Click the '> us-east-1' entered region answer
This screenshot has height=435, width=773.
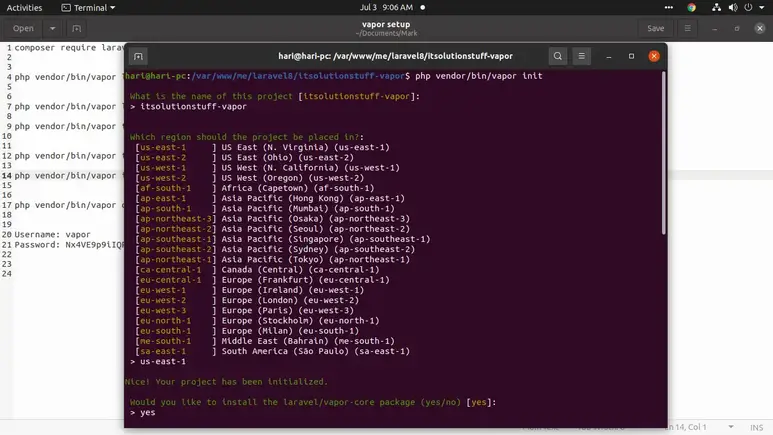[158, 362]
